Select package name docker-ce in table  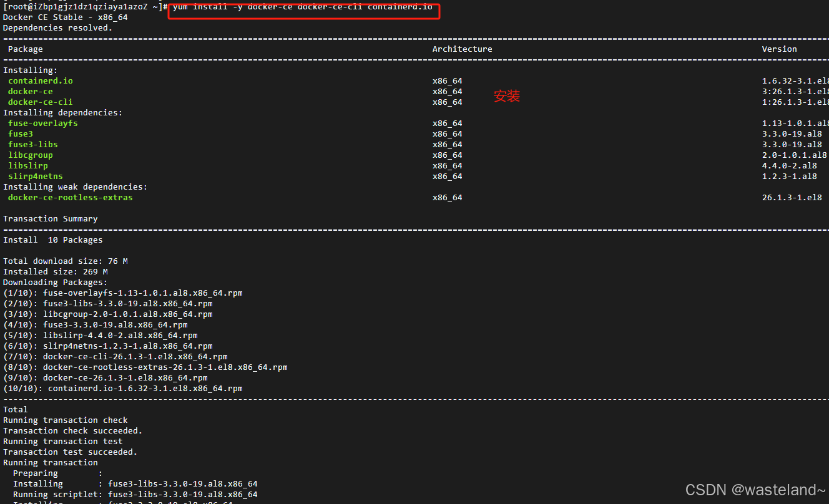pos(31,92)
